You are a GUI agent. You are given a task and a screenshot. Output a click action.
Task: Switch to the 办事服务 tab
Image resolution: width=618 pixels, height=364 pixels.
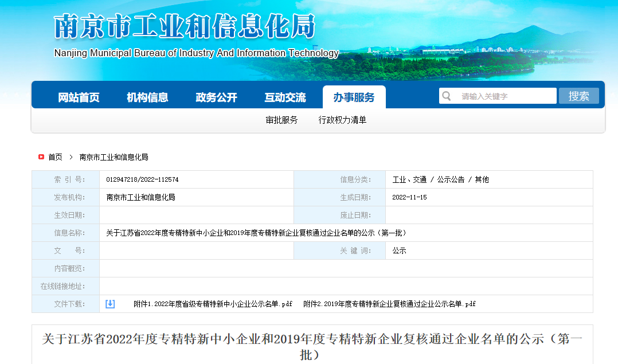tap(354, 97)
